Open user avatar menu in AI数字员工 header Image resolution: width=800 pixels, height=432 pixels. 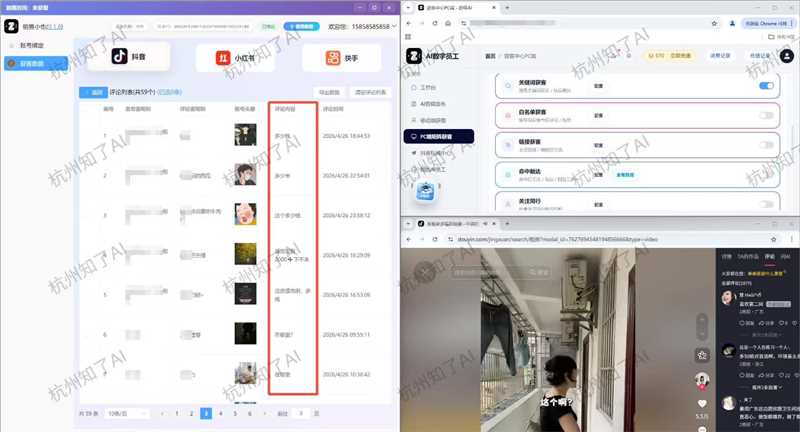coord(786,56)
